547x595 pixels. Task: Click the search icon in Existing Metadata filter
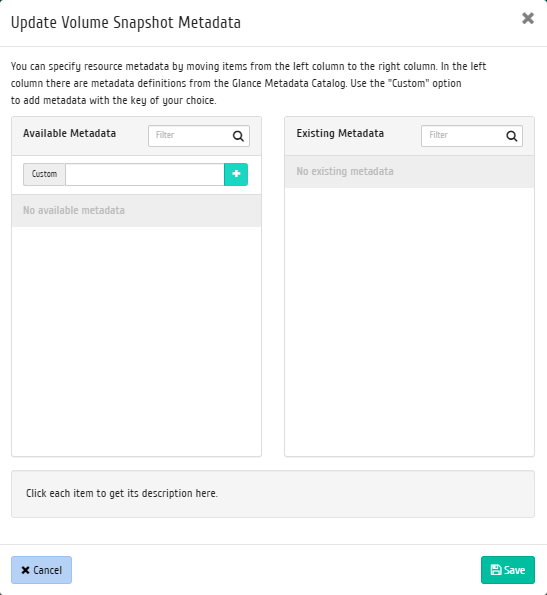[512, 136]
